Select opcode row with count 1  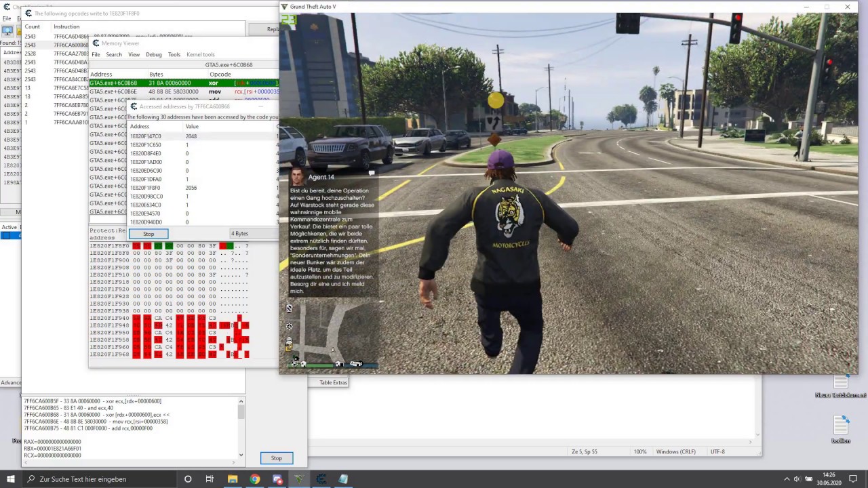point(56,122)
